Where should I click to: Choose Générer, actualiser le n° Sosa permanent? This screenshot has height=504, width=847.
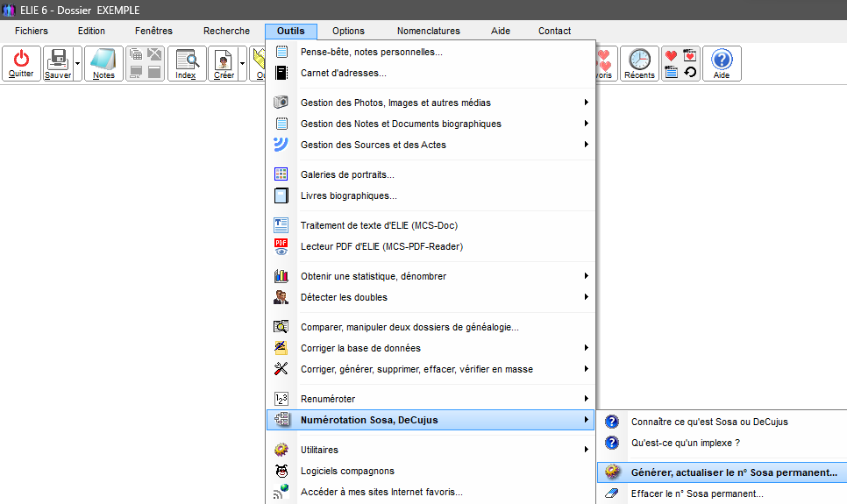tap(733, 472)
